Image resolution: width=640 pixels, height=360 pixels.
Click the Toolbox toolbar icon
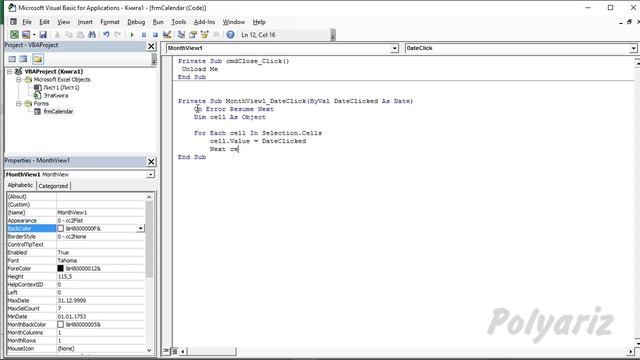coord(216,35)
